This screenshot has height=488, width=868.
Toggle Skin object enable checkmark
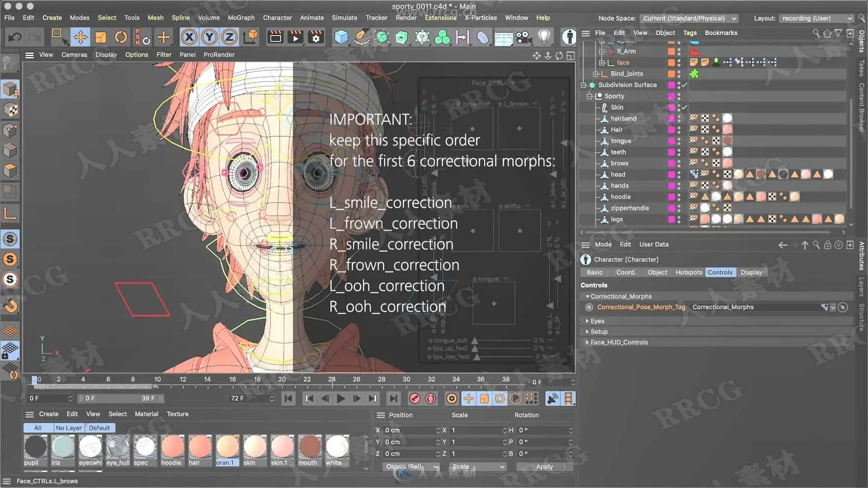684,108
